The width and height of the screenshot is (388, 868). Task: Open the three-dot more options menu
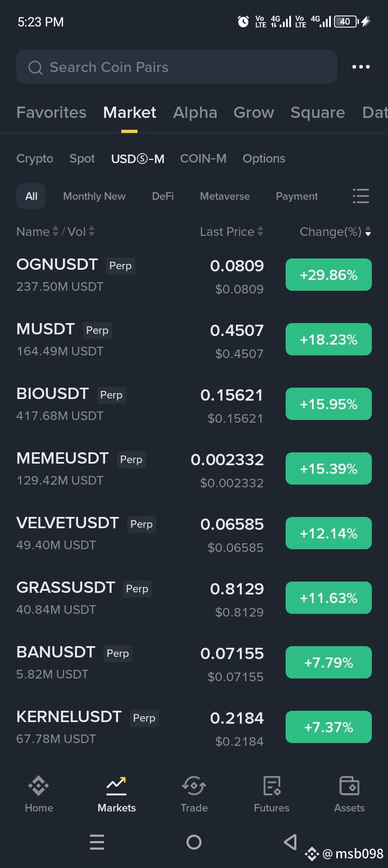[x=361, y=67]
